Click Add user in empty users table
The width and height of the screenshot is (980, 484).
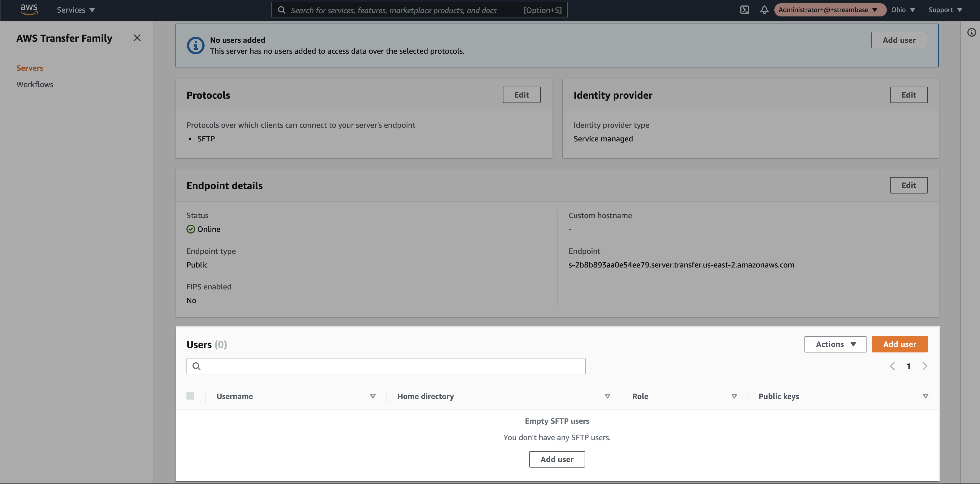(x=557, y=459)
